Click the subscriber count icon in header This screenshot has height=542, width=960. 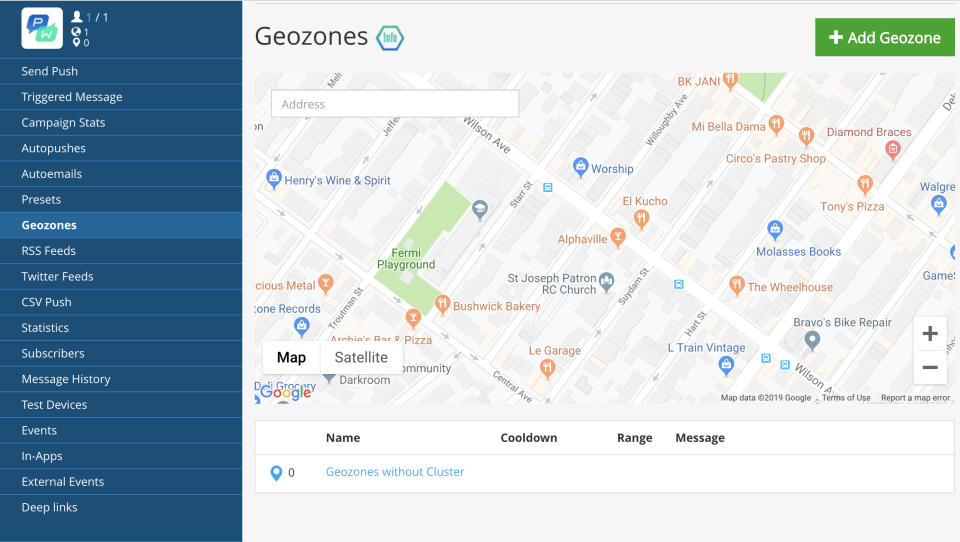tap(77, 17)
